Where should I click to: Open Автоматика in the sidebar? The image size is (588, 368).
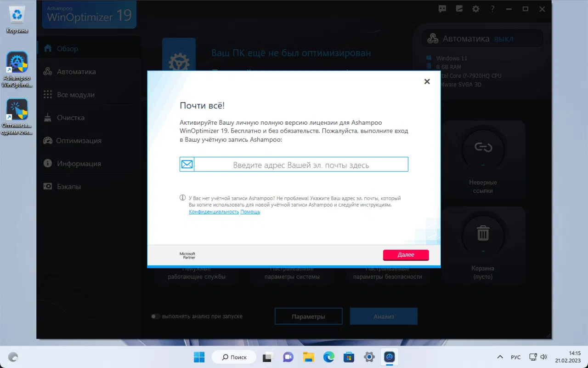point(89,71)
